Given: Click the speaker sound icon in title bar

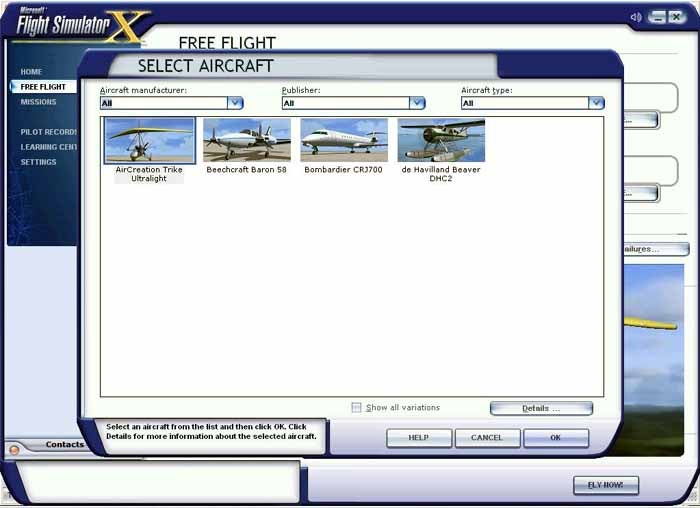Looking at the screenshot, I should [x=636, y=17].
